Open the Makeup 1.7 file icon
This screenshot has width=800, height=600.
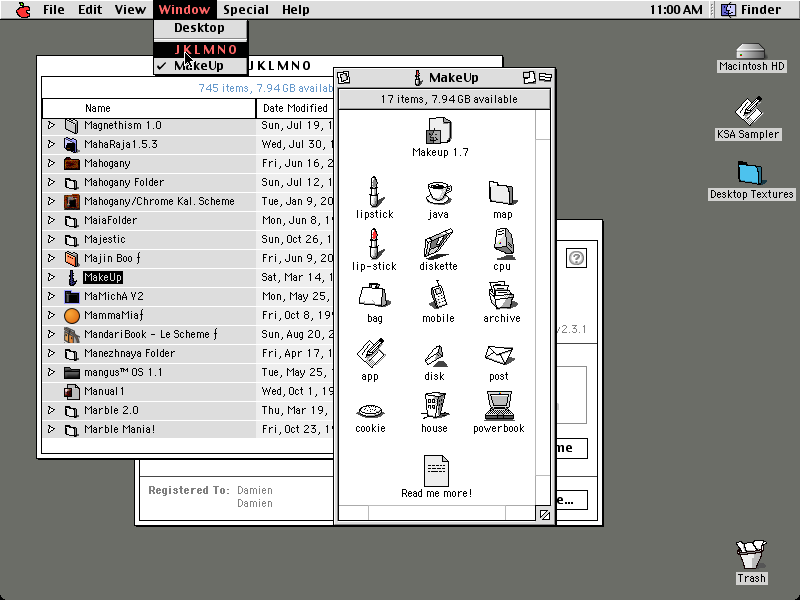(439, 131)
